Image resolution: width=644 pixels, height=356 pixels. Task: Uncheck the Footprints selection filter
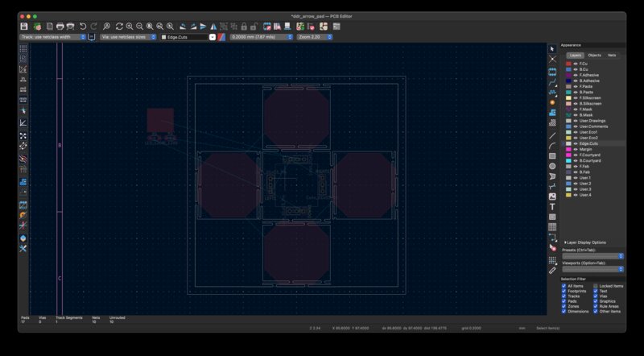[x=564, y=291]
